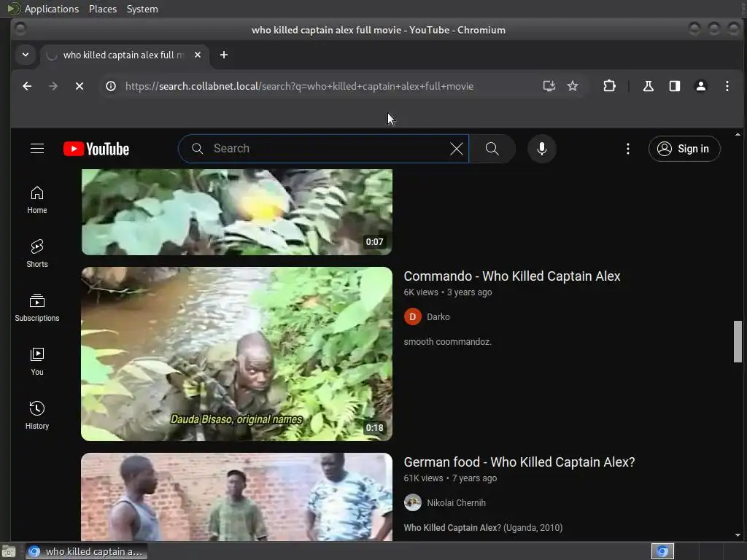Open a new browser tab
This screenshot has height=560, width=747.
click(x=223, y=55)
